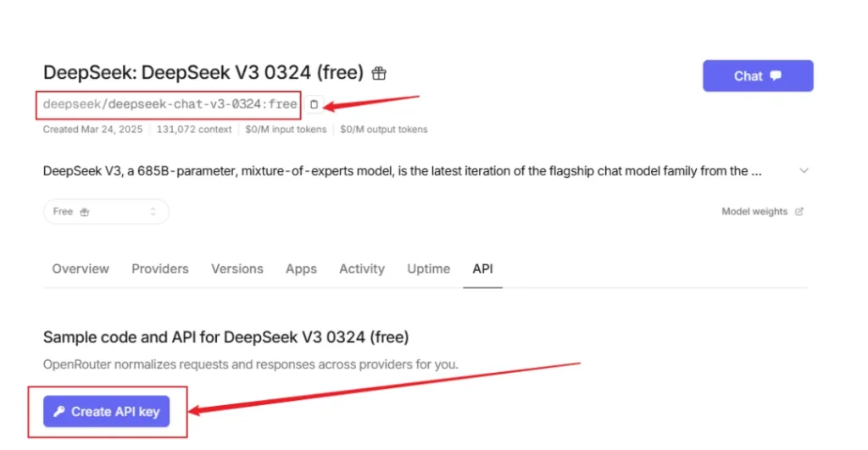Image resolution: width=868 pixels, height=450 pixels.
Task: View the Activity tab
Action: [362, 269]
